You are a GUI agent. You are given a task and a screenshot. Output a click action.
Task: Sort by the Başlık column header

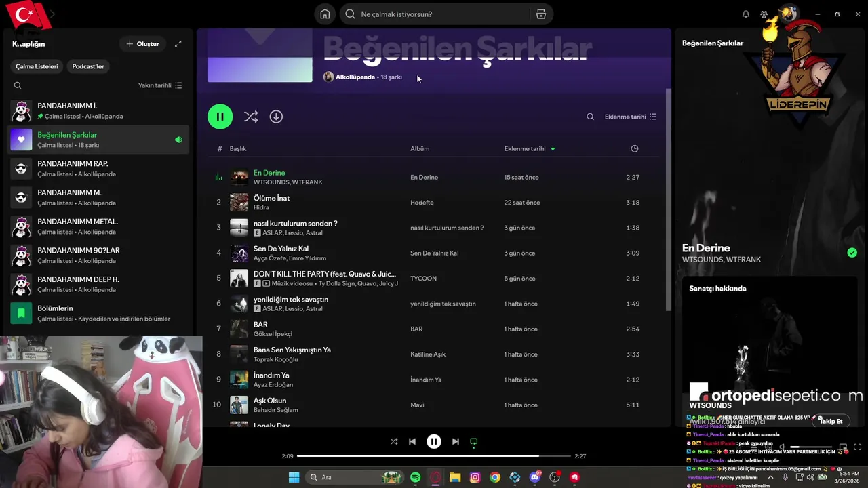coord(238,148)
